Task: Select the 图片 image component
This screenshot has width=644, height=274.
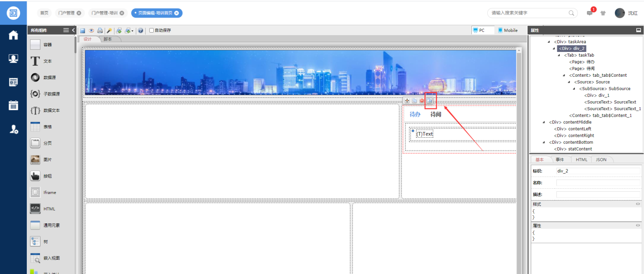Action: click(x=41, y=160)
